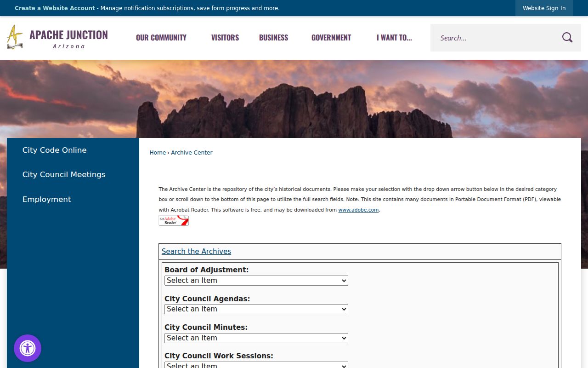This screenshot has height=368, width=588.
Task: Open the Government menu
Action: (331, 38)
